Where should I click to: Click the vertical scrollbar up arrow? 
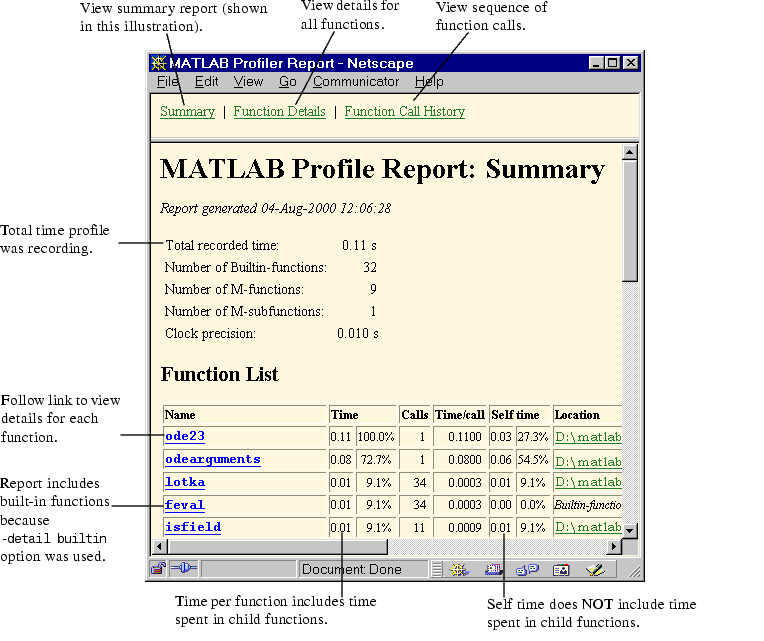pyautogui.click(x=630, y=152)
